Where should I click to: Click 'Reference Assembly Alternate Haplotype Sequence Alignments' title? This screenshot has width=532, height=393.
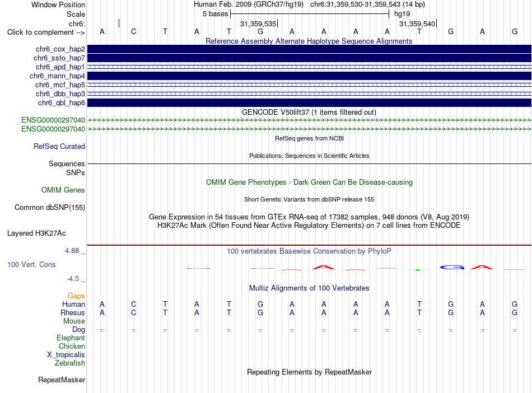[x=309, y=41]
